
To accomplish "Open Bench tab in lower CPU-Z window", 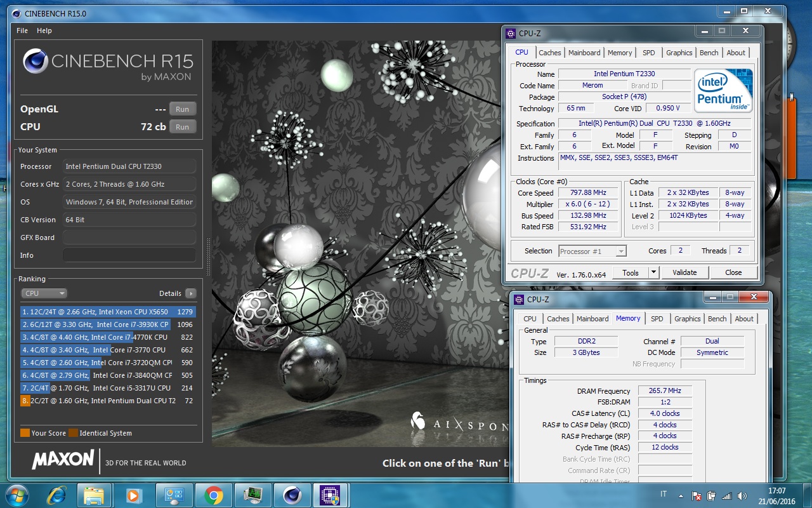I will [x=717, y=319].
